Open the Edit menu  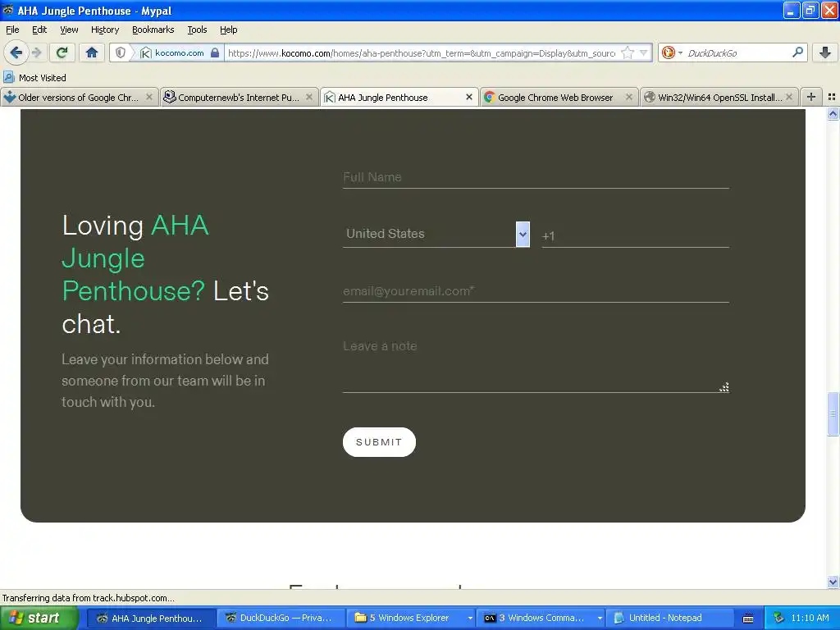[39, 30]
